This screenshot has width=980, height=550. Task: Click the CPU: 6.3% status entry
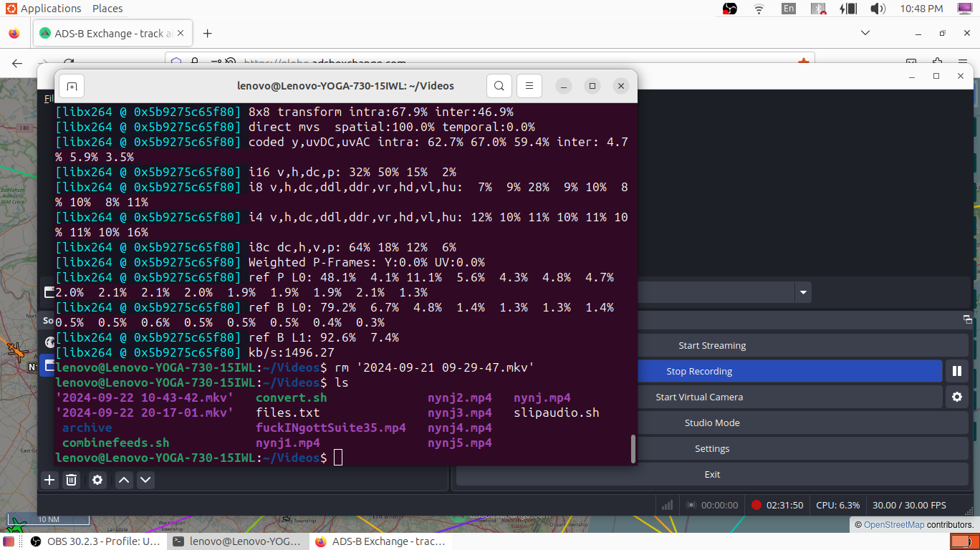(x=837, y=505)
